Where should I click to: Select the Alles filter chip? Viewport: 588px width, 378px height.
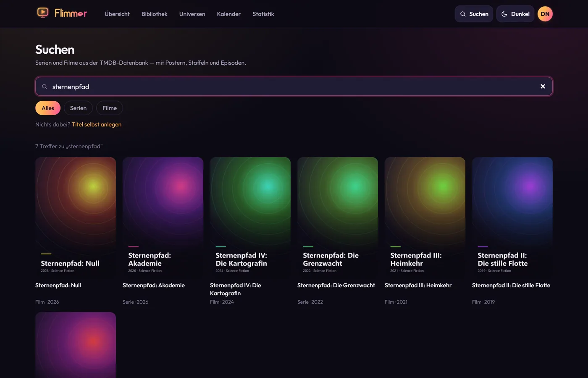coord(48,108)
